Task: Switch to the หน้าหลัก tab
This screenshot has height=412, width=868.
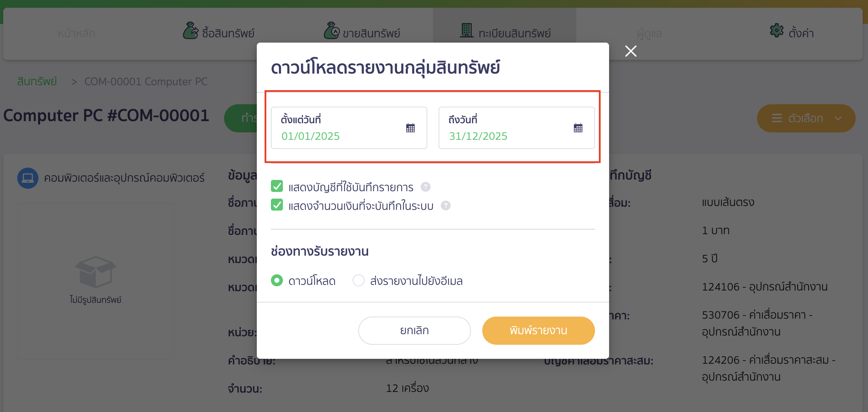Action: pos(76,33)
